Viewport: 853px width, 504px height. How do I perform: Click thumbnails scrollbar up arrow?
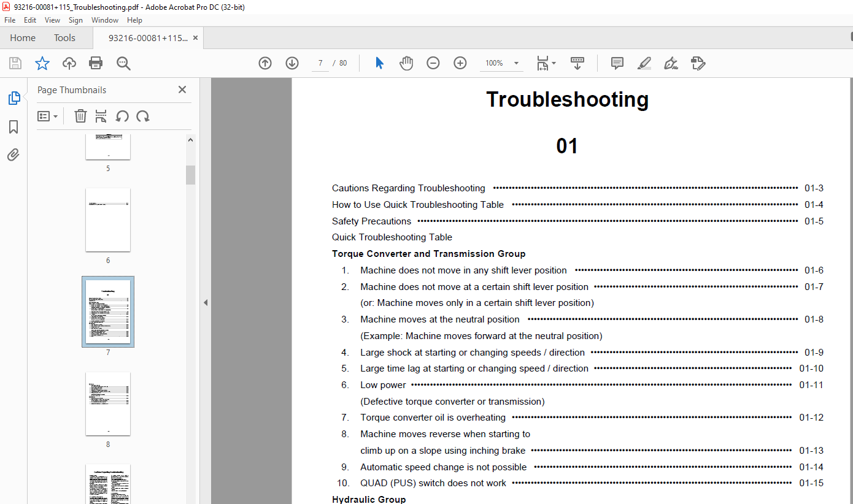point(190,140)
